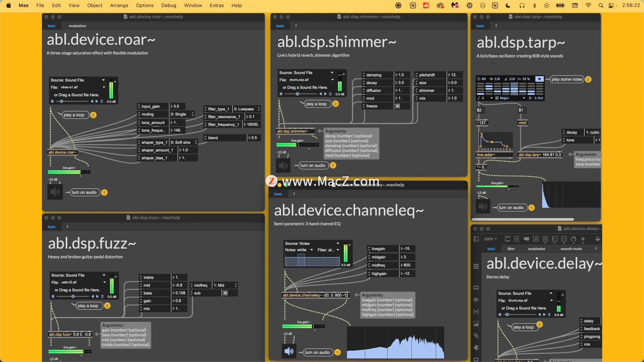Viewport: 644px width, 362px height.
Task: Click the lowgain -15. number box
Action: pyautogui.click(x=408, y=248)
